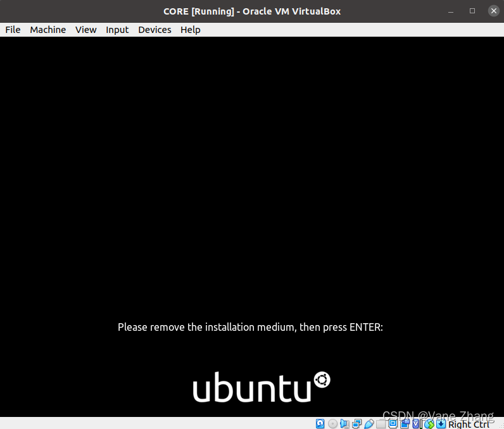504x429 pixels.
Task: Click the 'CORE [Running] - Oracle VM VirtualBox' title
Action: [x=252, y=11]
